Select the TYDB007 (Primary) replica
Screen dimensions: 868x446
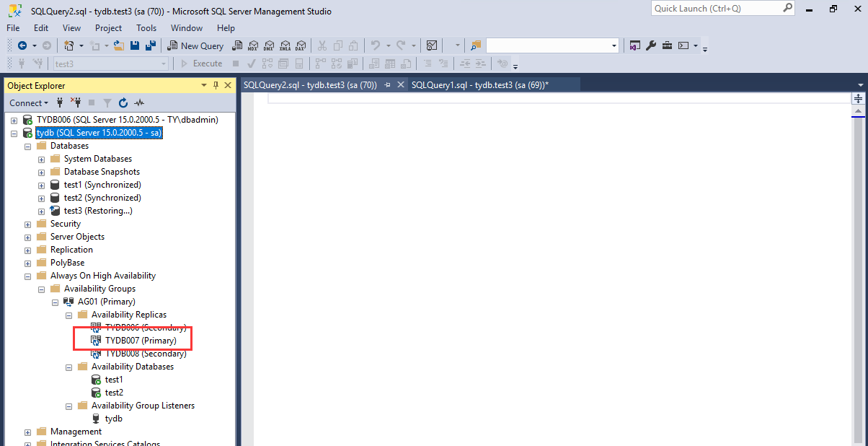[141, 341]
